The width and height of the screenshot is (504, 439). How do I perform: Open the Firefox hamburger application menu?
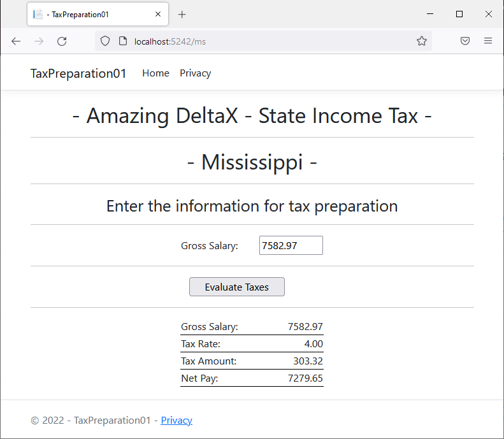click(x=488, y=41)
